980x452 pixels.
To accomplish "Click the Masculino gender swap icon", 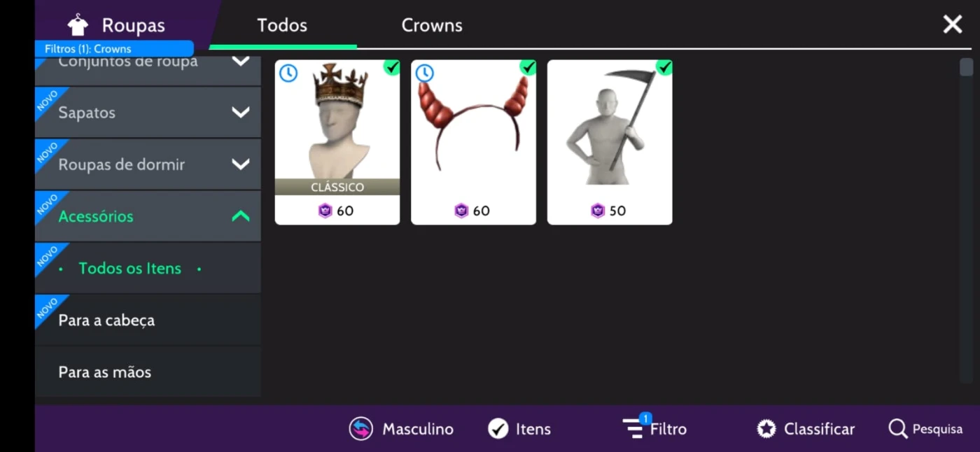I will tap(361, 429).
